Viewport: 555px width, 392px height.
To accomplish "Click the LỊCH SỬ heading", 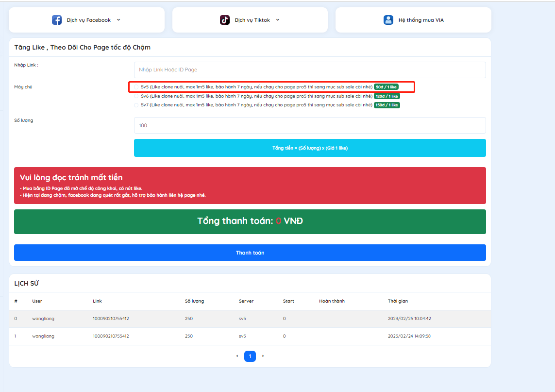I will pos(27,283).
